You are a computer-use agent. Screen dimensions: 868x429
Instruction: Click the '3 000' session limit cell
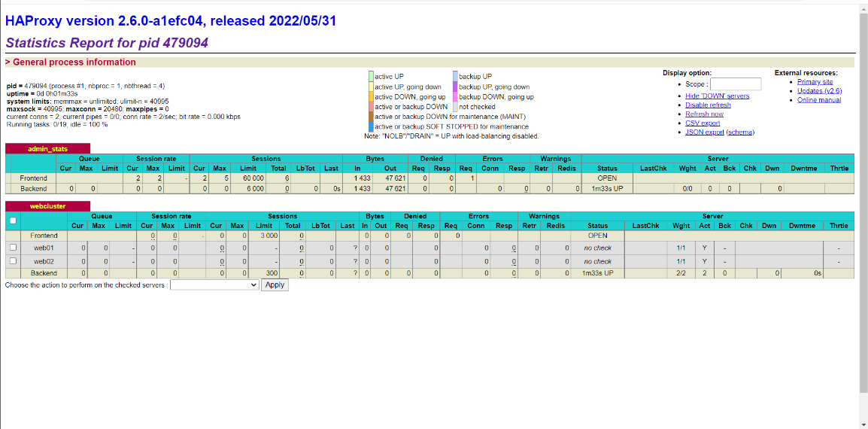click(x=263, y=236)
